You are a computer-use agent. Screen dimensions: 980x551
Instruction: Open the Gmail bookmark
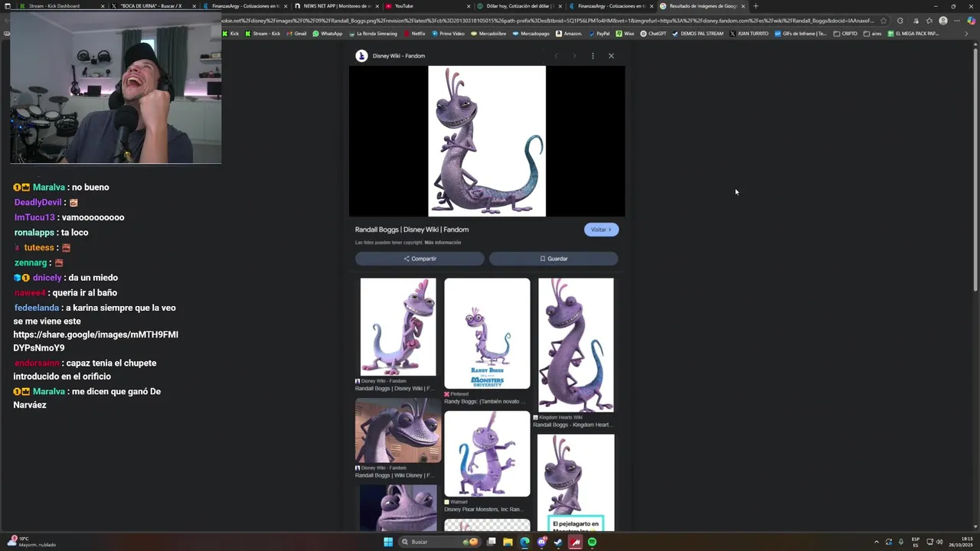[296, 34]
